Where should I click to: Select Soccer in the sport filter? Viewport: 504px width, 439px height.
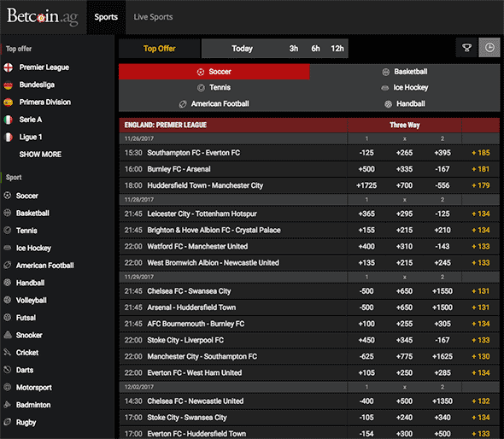point(214,72)
